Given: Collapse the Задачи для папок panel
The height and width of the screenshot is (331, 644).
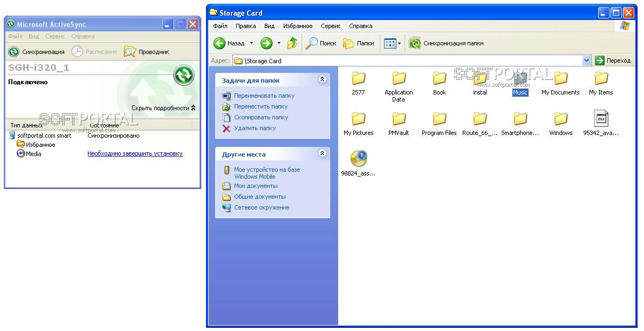Looking at the screenshot, I should click(323, 79).
